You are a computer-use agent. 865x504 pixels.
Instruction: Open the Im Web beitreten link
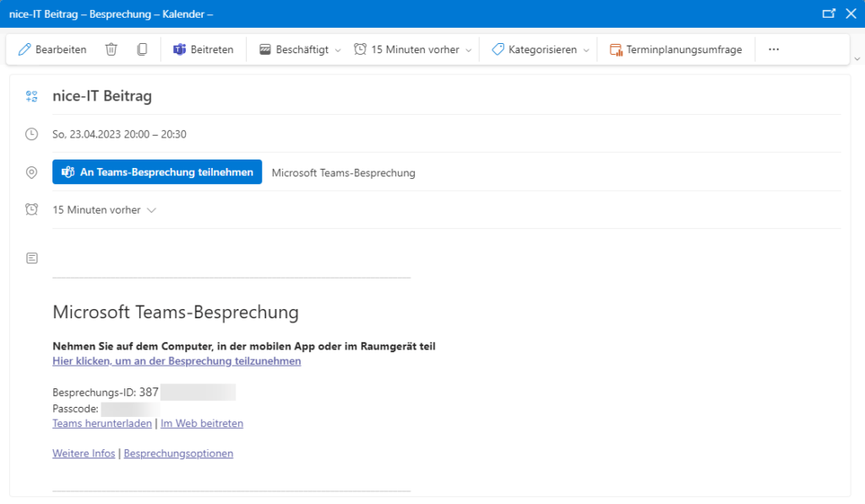click(x=202, y=424)
